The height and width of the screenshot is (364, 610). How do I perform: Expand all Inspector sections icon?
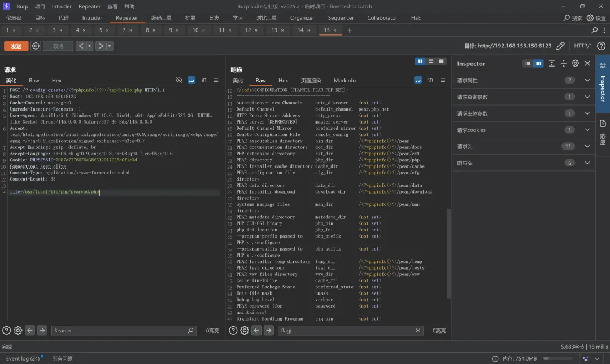[552, 64]
